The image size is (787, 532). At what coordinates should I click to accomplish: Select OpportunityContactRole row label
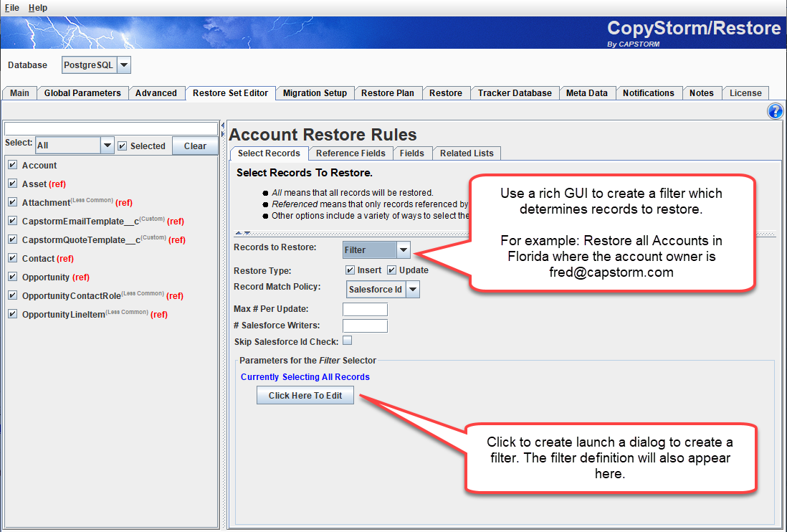pyautogui.click(x=102, y=295)
